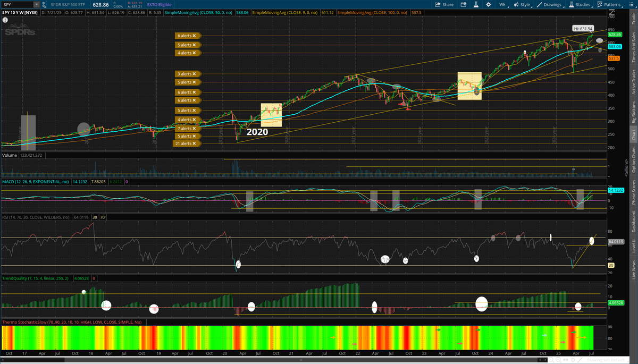Open the Big Buttons sidebar tab
Screen dimensions: 638x364
(633, 113)
